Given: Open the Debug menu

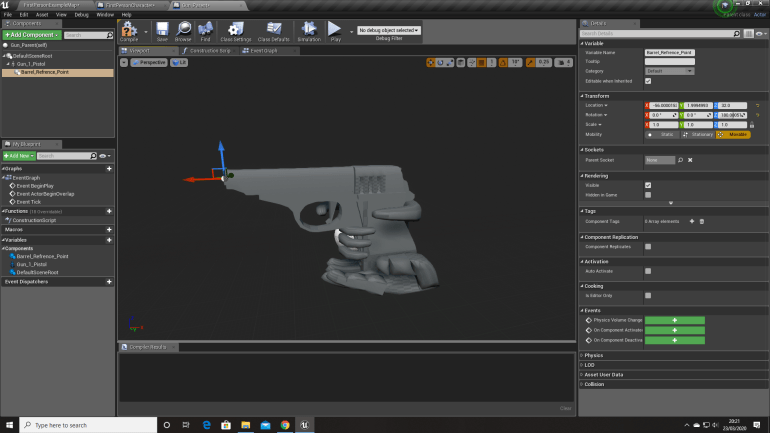Looking at the screenshot, I should point(81,15).
